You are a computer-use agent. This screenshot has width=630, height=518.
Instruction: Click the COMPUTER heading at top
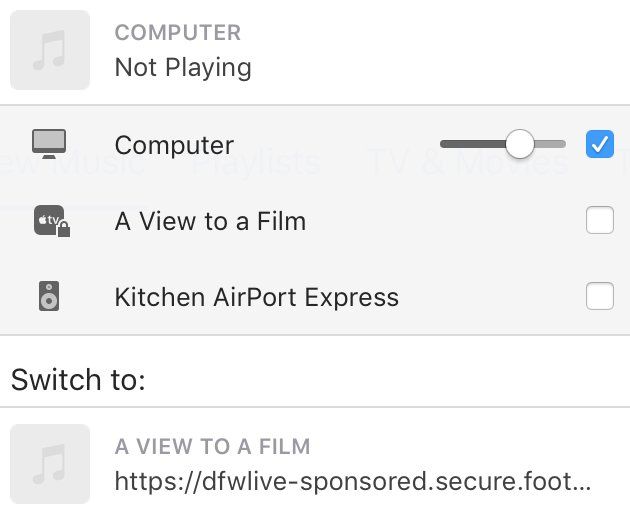coord(178,33)
